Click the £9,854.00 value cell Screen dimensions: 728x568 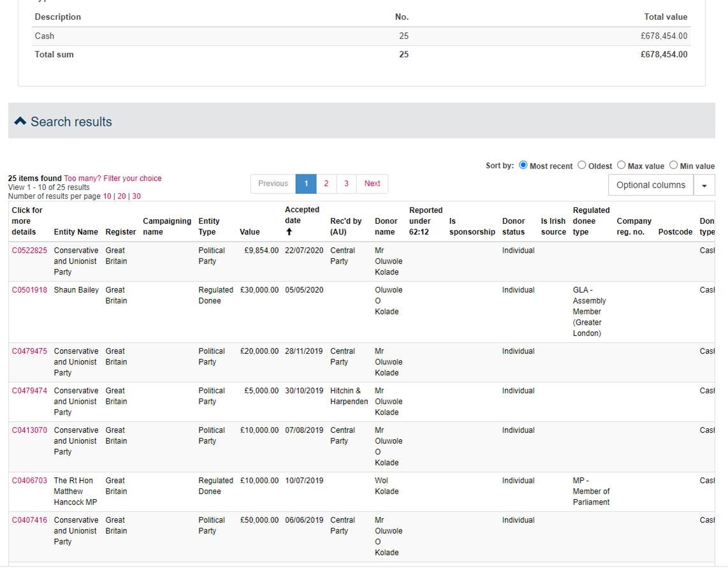click(x=261, y=251)
